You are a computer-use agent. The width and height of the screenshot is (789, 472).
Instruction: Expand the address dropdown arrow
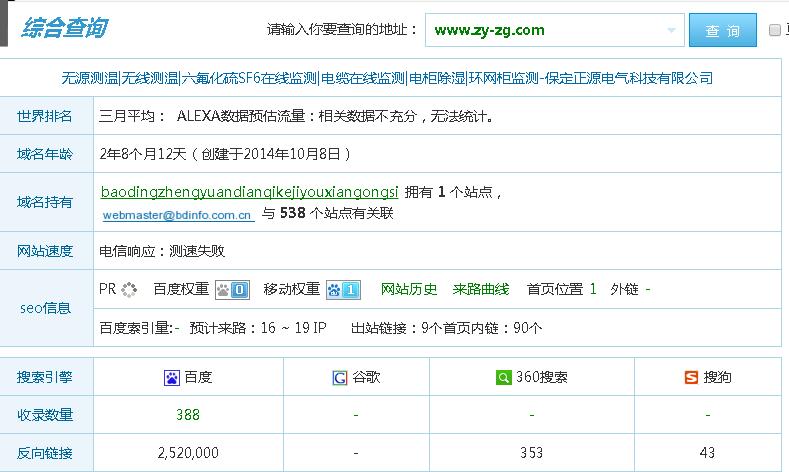671,31
